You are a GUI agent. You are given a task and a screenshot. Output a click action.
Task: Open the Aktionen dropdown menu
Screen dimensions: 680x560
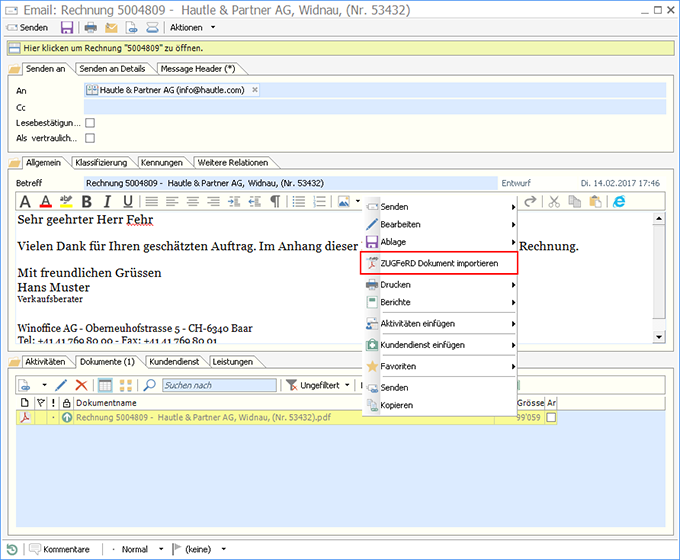coord(193,28)
